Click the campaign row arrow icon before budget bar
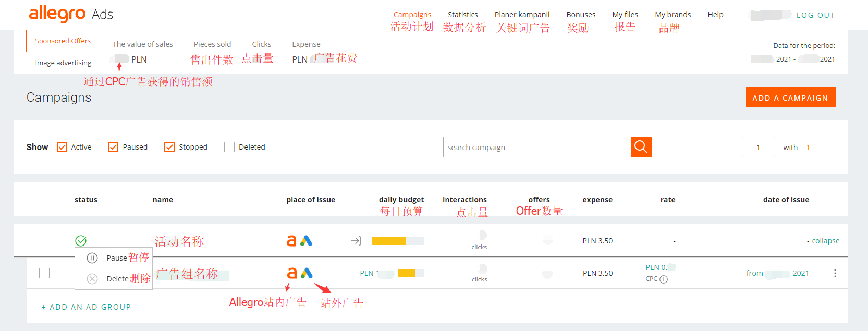The width and height of the screenshot is (868, 331). click(356, 241)
